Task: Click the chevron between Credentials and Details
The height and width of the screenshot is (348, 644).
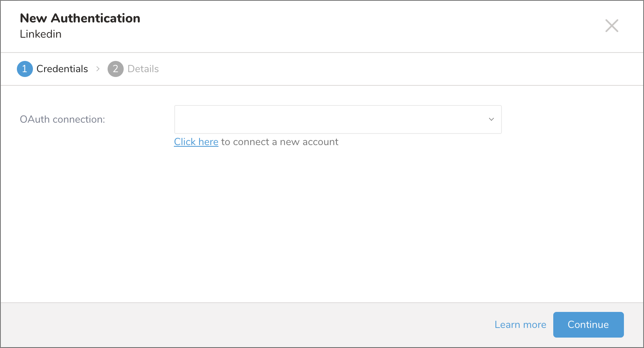Action: [x=98, y=69]
